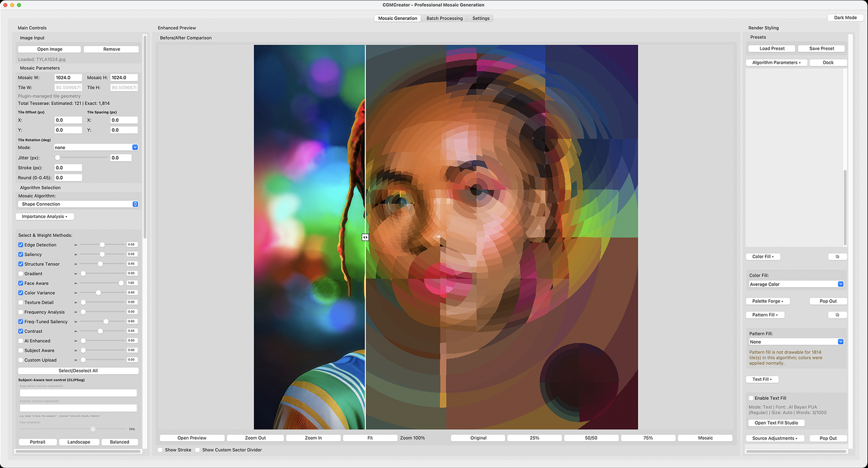
Task: Apply the Portrait preset button
Action: point(37,442)
